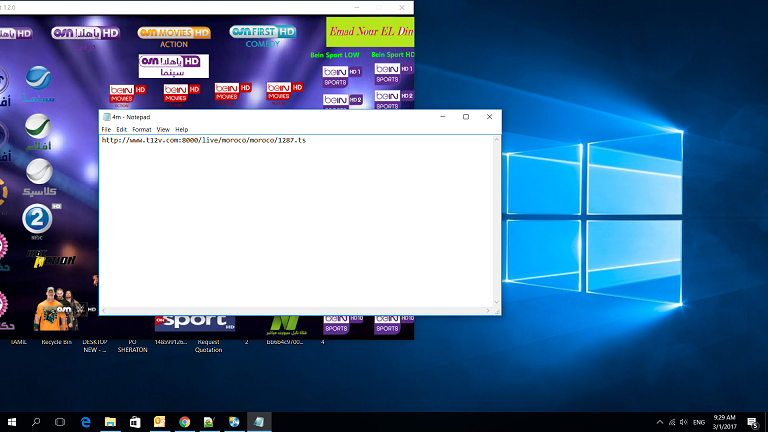Close the 4m Notepad window
This screenshot has width=768, height=432.
(x=489, y=117)
